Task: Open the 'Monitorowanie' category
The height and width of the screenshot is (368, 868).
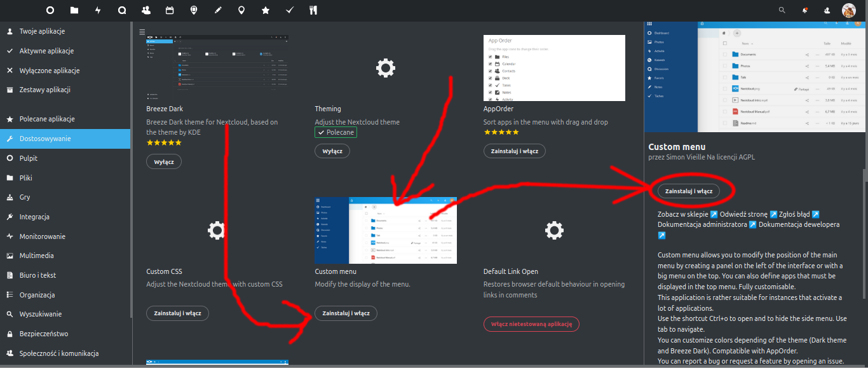Action: (65, 236)
